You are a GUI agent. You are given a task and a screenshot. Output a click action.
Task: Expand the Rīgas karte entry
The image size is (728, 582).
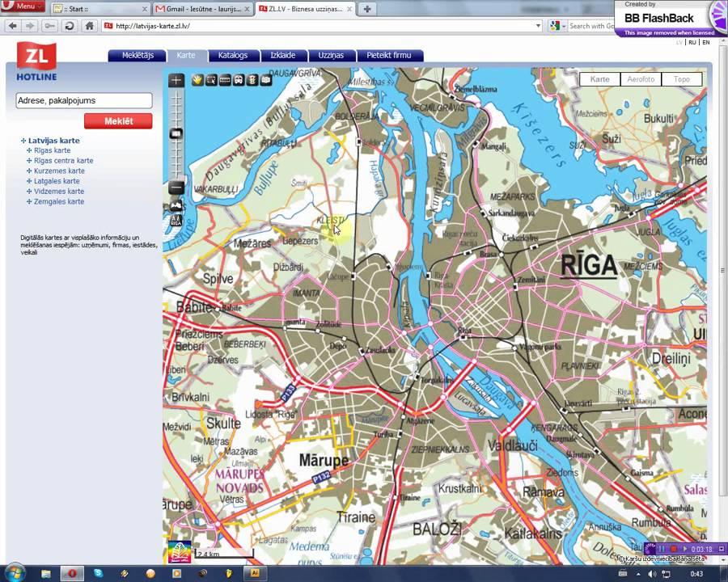[29, 150]
